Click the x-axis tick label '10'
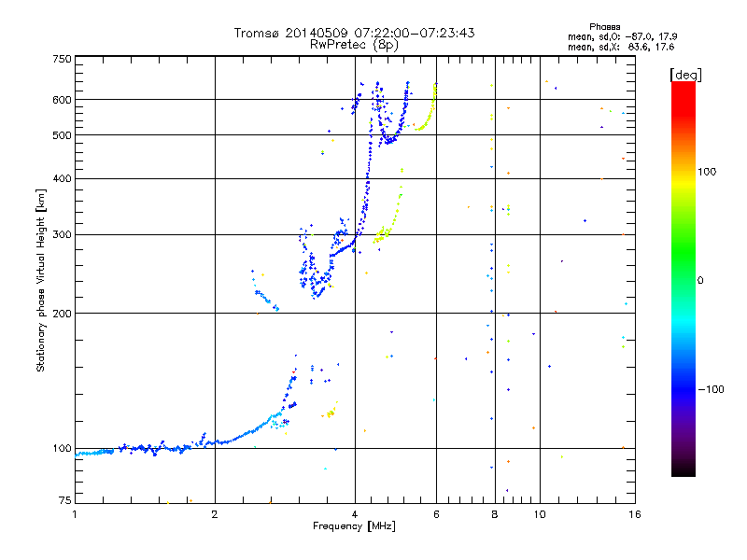Image resolution: width=747 pixels, height=560 pixels. coord(540,514)
